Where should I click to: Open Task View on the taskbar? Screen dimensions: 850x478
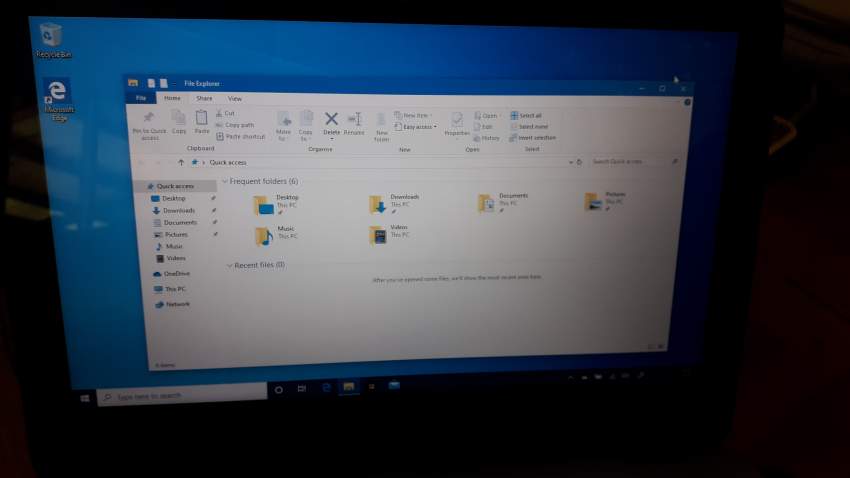pyautogui.click(x=302, y=389)
